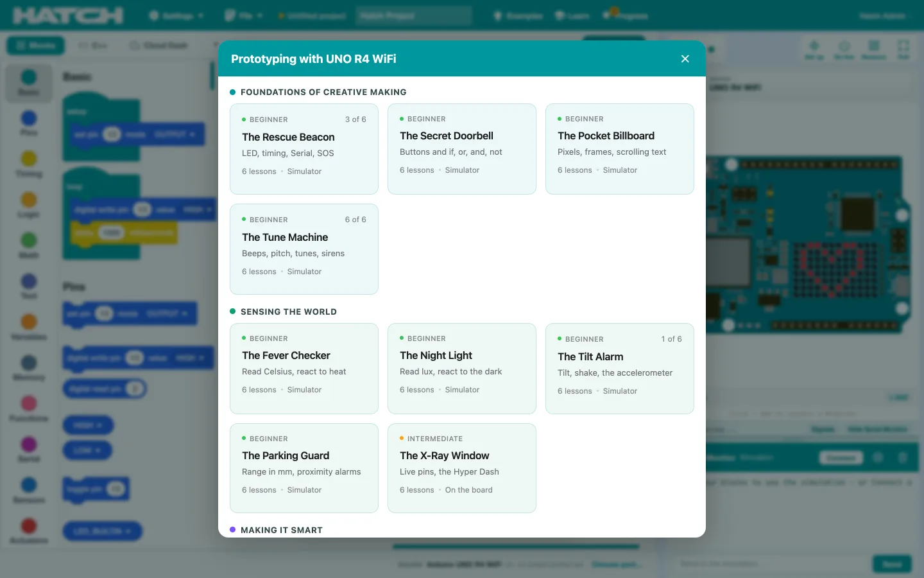Open The Rescue Beacon course card
Image resolution: width=924 pixels, height=578 pixels.
[x=304, y=149]
